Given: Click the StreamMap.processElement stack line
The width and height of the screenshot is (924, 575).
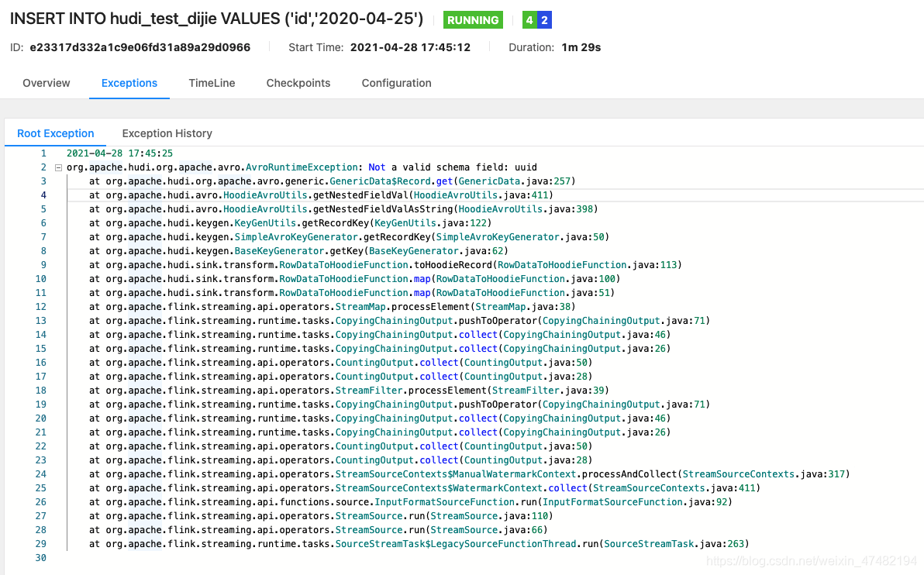Looking at the screenshot, I should tap(333, 306).
